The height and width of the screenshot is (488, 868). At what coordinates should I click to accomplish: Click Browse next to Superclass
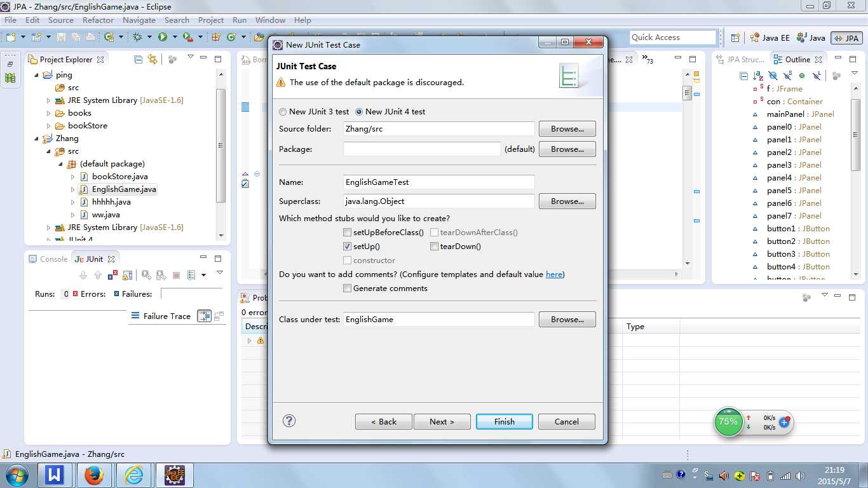567,201
